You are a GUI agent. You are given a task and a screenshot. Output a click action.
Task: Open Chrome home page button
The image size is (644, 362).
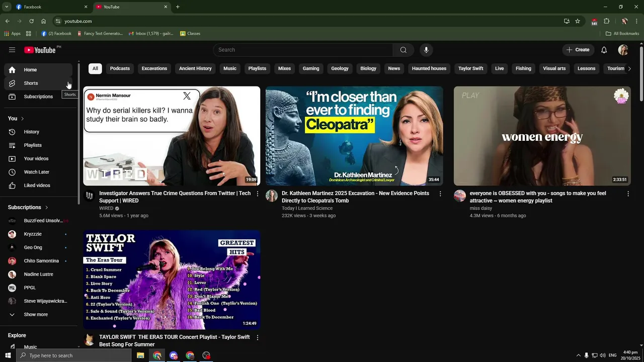coord(43,21)
